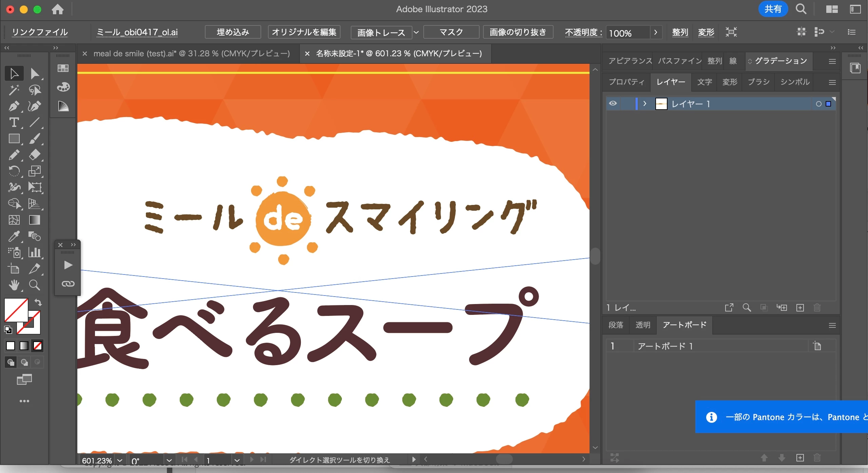The height and width of the screenshot is (473, 868).
Task: Swap fill and stroke colors
Action: [38, 302]
